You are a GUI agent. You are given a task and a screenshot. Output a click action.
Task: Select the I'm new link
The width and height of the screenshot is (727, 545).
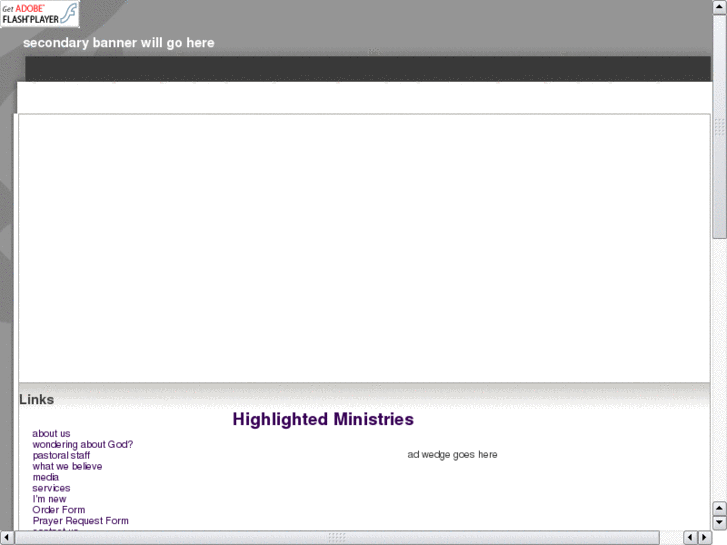[49, 499]
